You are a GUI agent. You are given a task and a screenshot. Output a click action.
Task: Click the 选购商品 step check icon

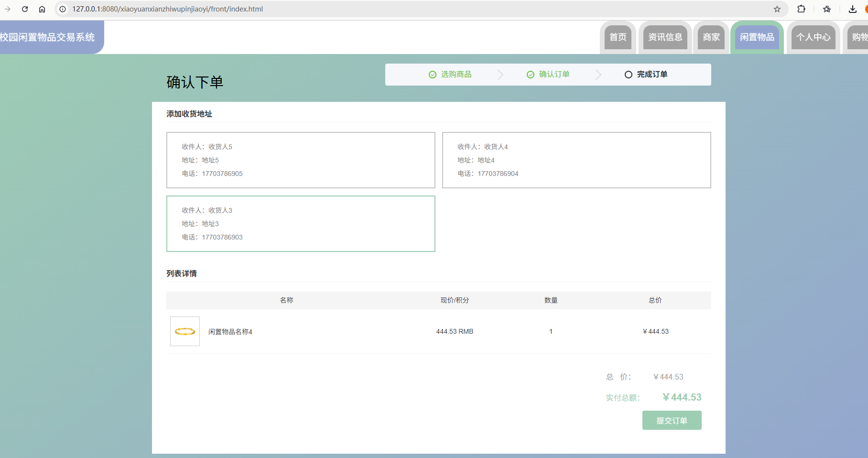[432, 74]
